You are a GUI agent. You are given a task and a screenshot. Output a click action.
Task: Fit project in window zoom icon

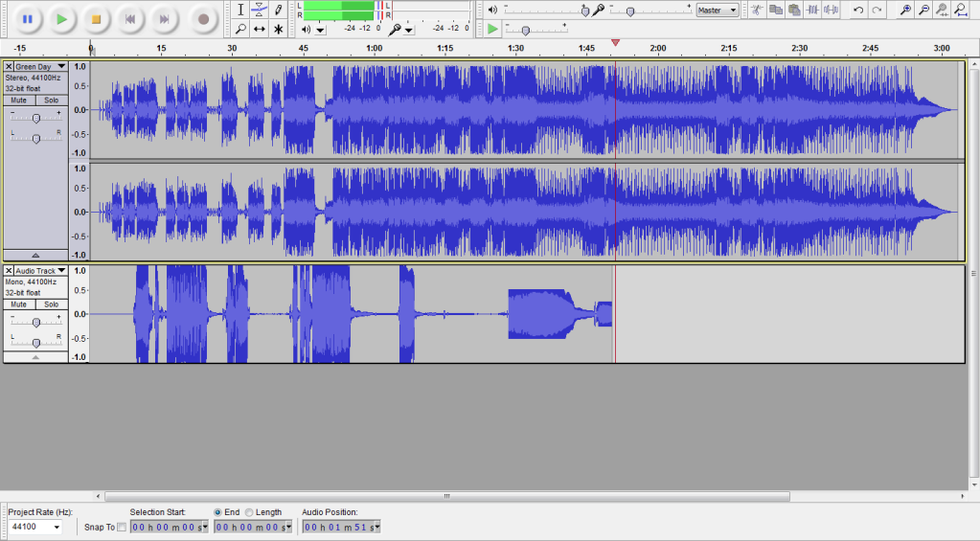click(x=960, y=10)
